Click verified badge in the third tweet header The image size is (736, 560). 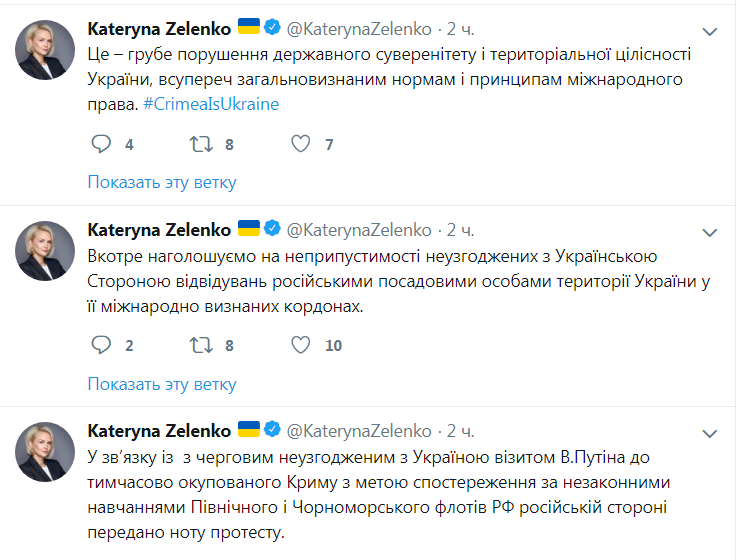(x=273, y=430)
